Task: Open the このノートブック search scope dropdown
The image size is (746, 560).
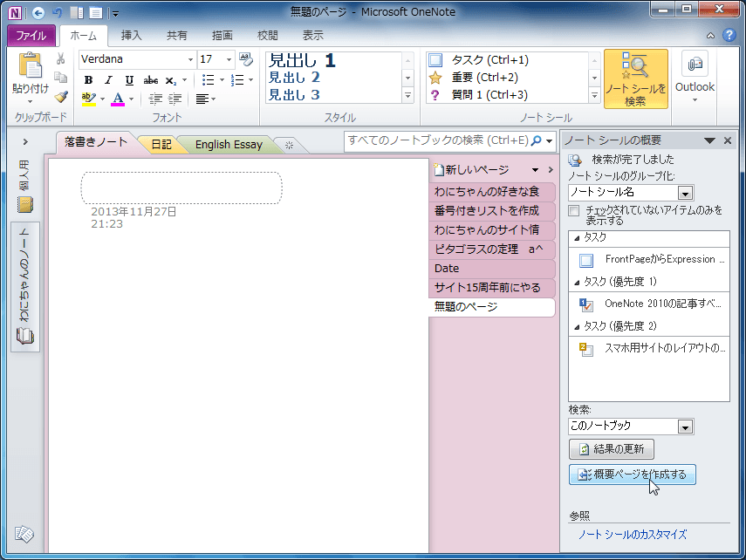Action: 685,427
